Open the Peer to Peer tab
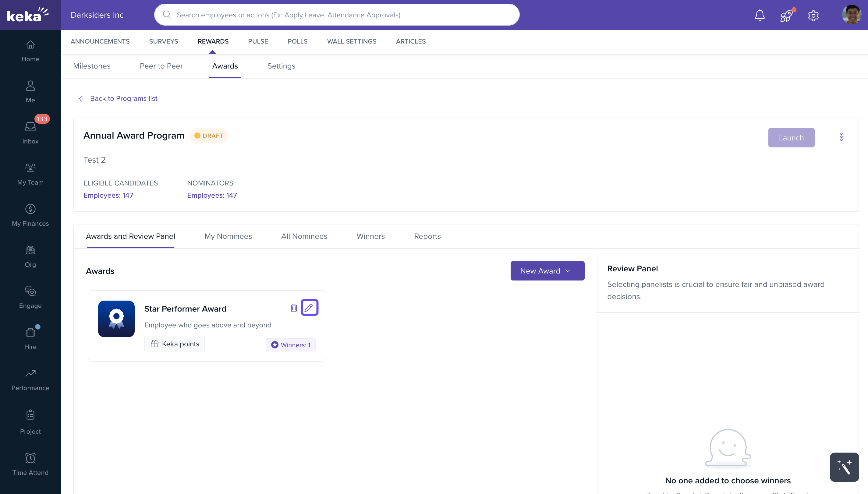Viewport: 868px width, 494px height. 161,66
